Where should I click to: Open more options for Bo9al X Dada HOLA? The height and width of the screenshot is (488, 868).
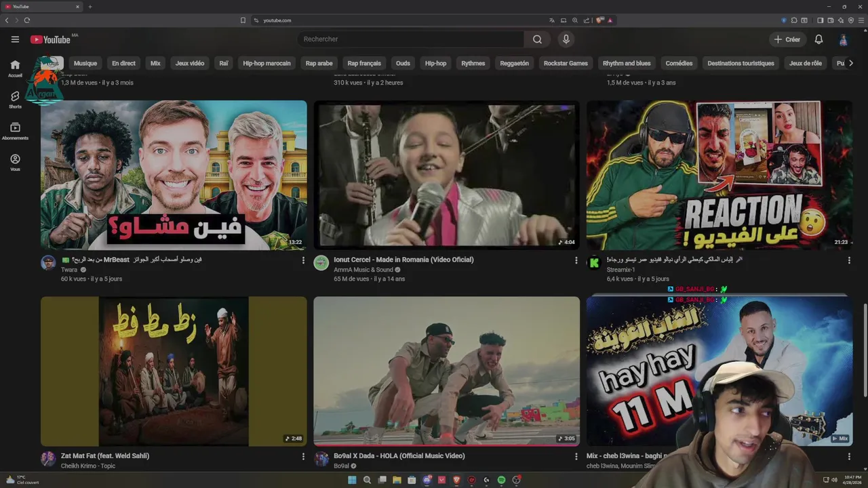click(x=576, y=457)
